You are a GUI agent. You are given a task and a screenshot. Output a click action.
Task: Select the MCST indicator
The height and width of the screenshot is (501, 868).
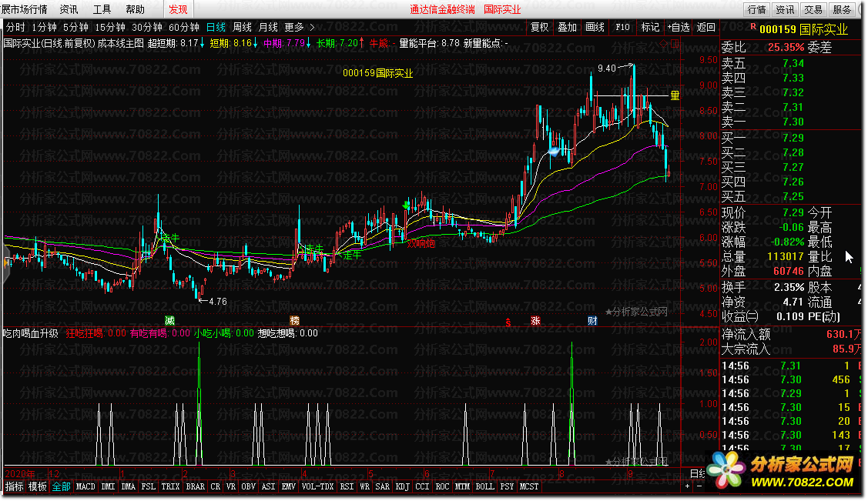(529, 486)
